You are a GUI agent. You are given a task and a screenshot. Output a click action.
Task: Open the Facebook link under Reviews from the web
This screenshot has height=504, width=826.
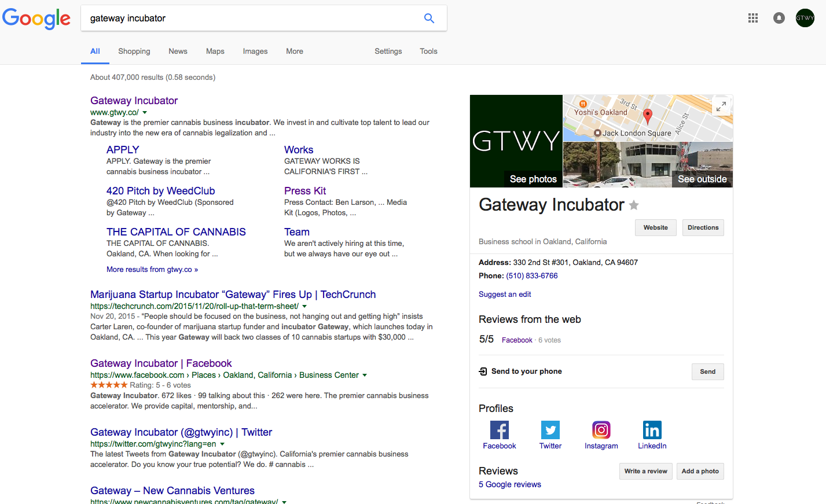point(517,340)
